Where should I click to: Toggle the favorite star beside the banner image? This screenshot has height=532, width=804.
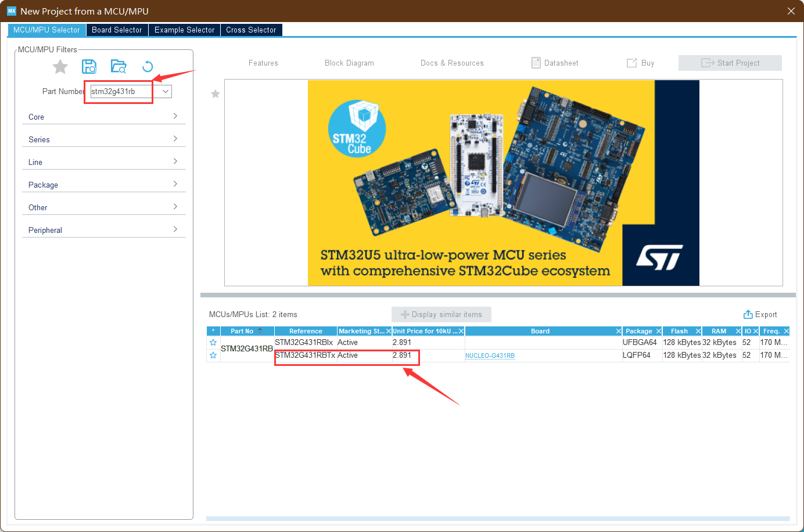pos(215,94)
